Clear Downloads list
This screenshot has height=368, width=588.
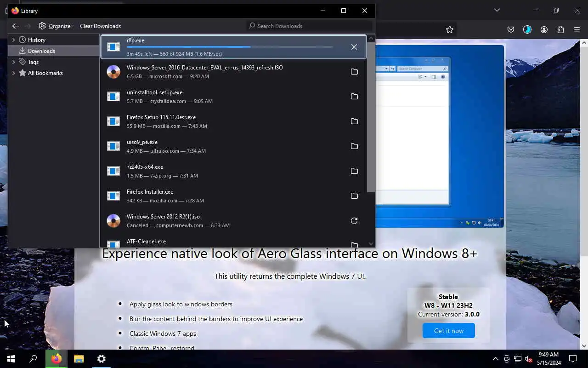100,26
